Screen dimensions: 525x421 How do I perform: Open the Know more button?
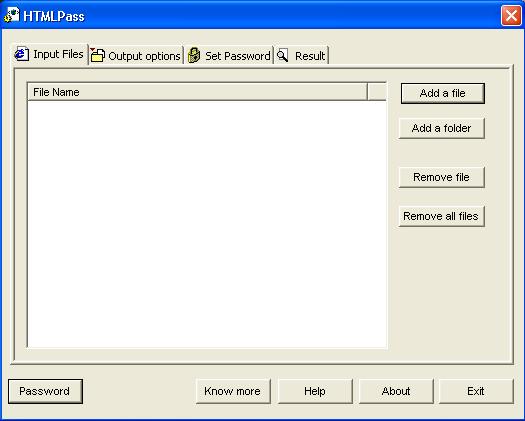[x=233, y=391]
